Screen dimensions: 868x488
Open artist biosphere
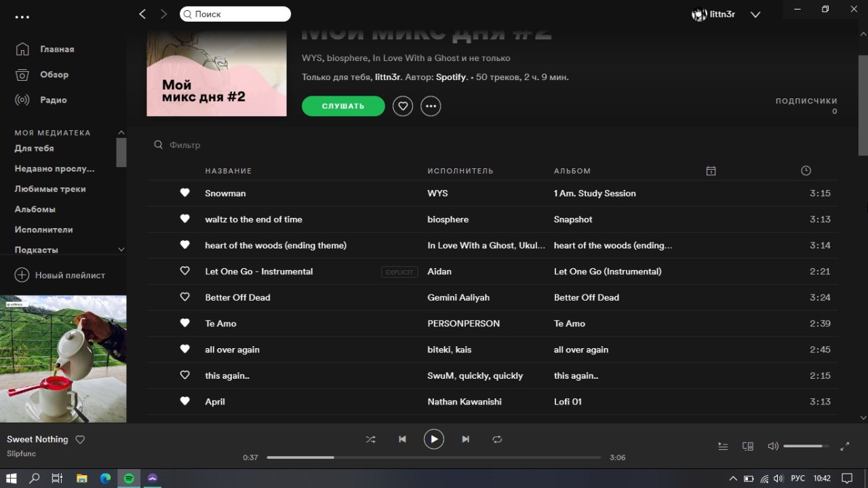pos(448,219)
